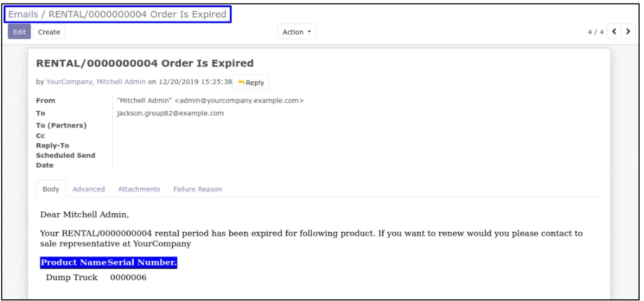644x301 pixels.
Task: Select serial number 0000006 cell
Action: coord(128,278)
